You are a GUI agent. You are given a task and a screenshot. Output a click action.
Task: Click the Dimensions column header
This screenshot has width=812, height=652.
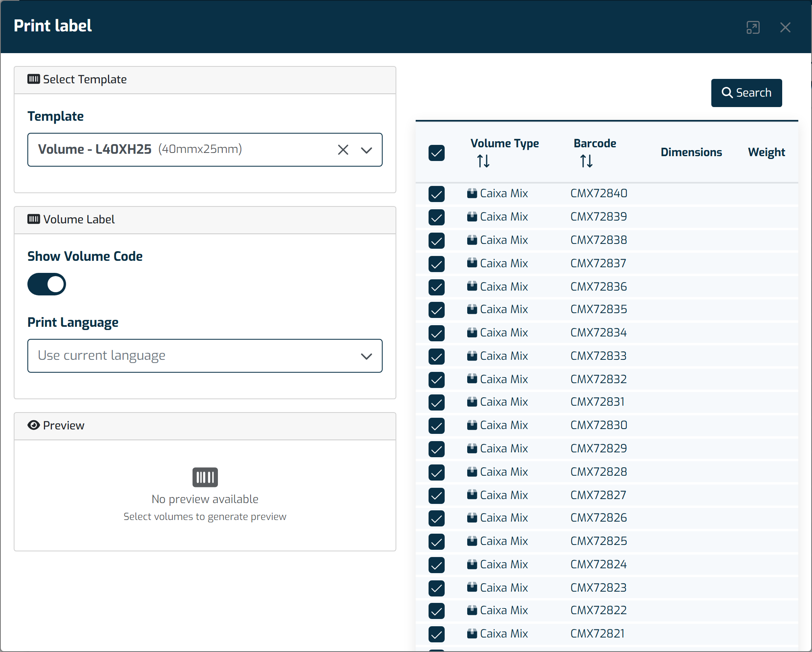(x=691, y=152)
